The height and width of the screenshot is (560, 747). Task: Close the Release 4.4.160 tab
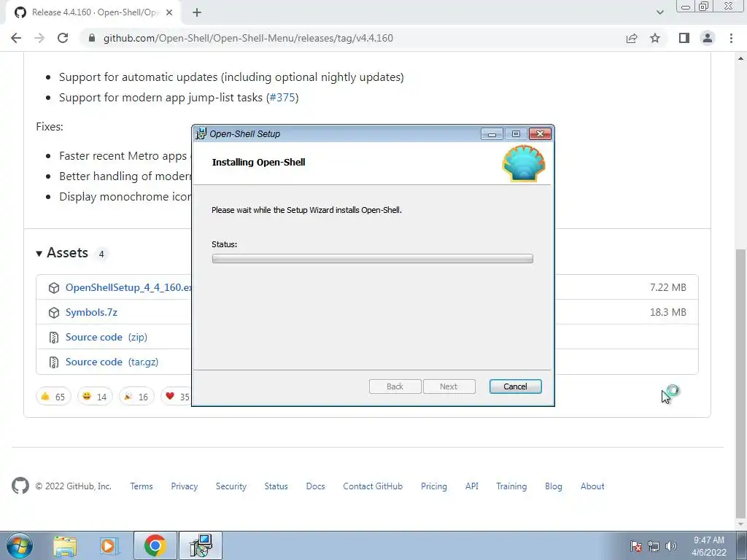tap(169, 12)
